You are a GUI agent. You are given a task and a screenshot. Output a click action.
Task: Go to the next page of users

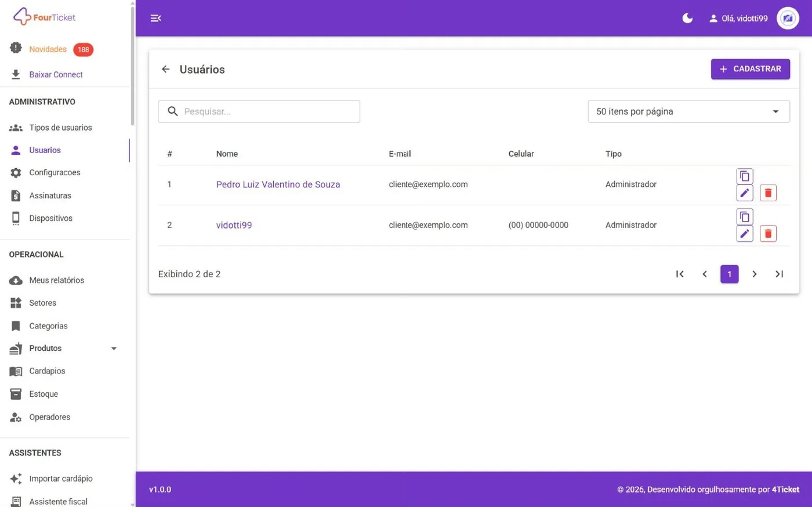(755, 274)
